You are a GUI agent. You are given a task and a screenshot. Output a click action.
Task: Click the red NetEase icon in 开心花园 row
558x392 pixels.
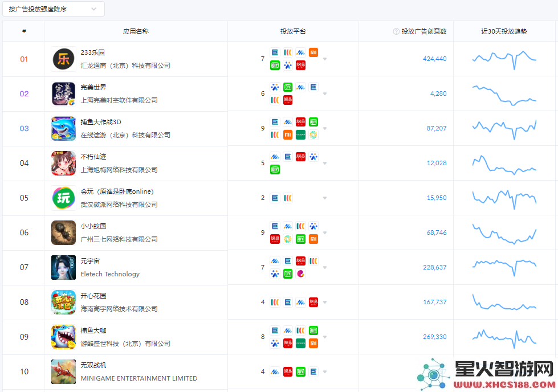click(x=313, y=303)
